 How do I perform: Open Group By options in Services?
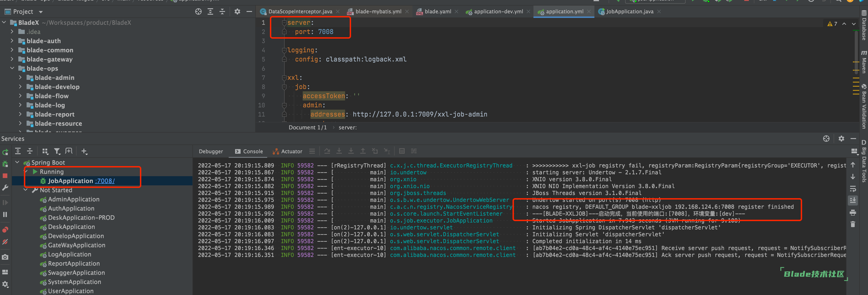pos(45,151)
